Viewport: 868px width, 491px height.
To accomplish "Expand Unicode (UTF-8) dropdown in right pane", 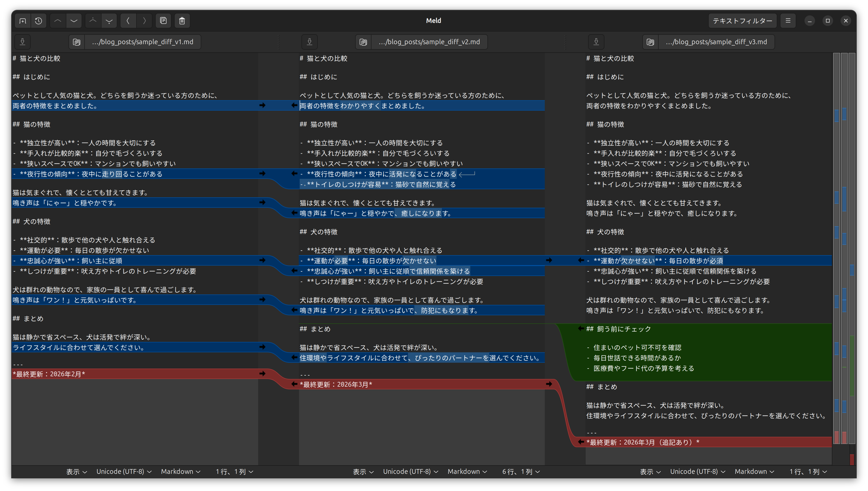I will coord(698,471).
